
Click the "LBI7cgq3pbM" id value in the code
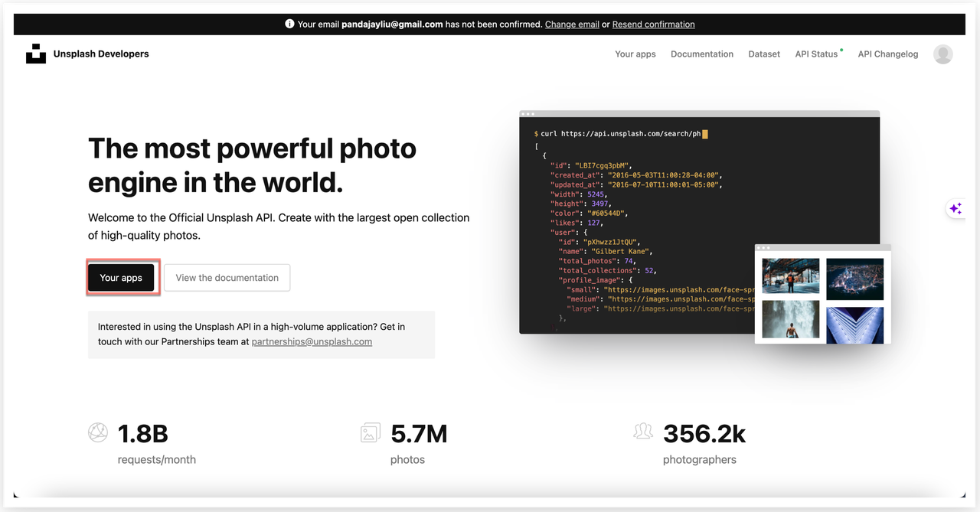[603, 165]
